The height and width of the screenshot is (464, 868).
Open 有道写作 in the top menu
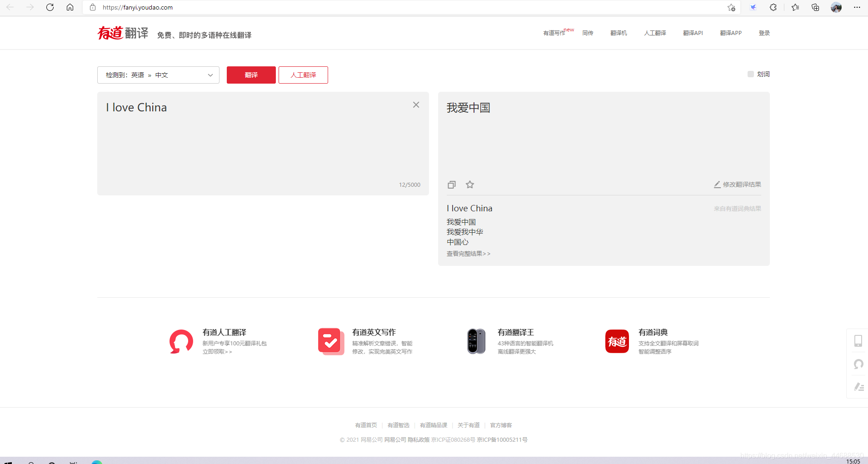pyautogui.click(x=554, y=33)
